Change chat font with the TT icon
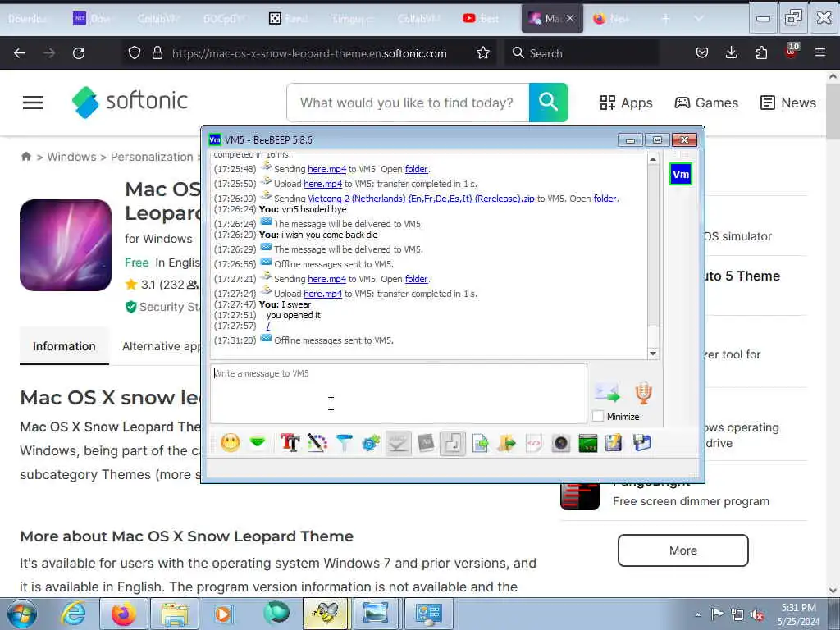 coord(290,443)
